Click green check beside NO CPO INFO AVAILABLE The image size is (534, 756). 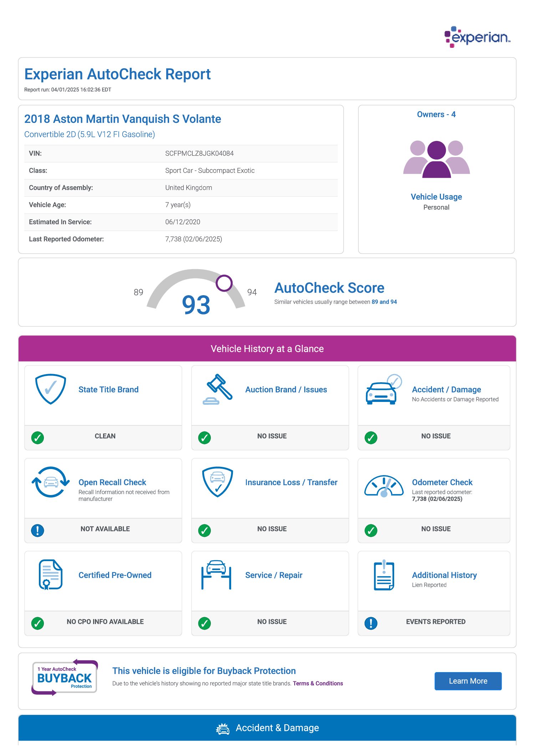click(x=37, y=623)
